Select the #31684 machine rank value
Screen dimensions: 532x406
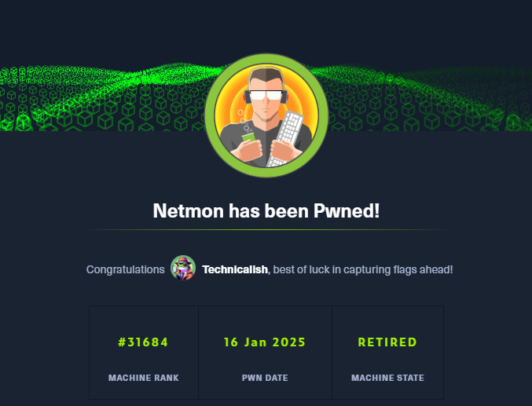click(143, 342)
